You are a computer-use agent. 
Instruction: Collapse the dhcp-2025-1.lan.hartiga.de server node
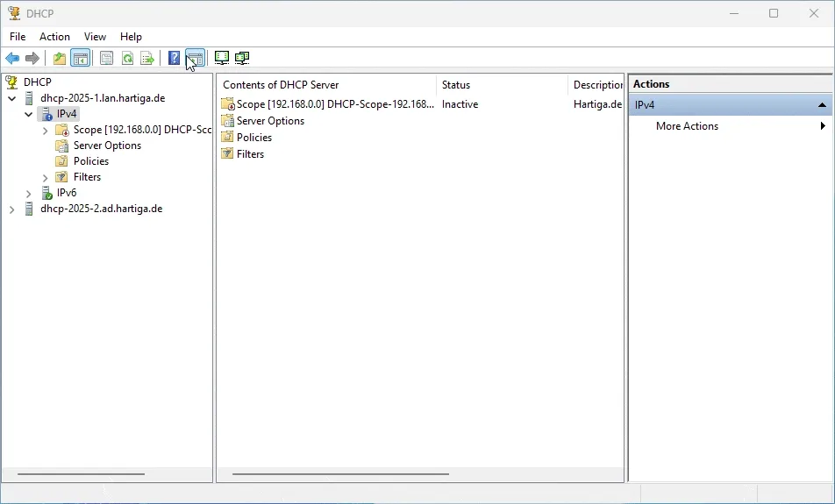[x=11, y=98]
